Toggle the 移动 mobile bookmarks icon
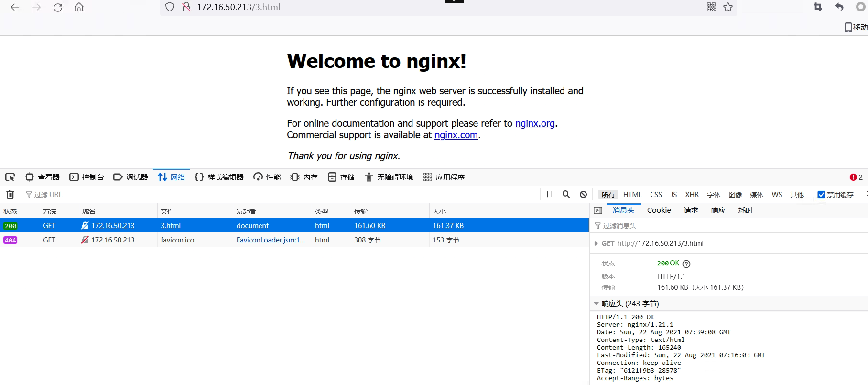Image resolution: width=868 pixels, height=385 pixels. pos(856,27)
